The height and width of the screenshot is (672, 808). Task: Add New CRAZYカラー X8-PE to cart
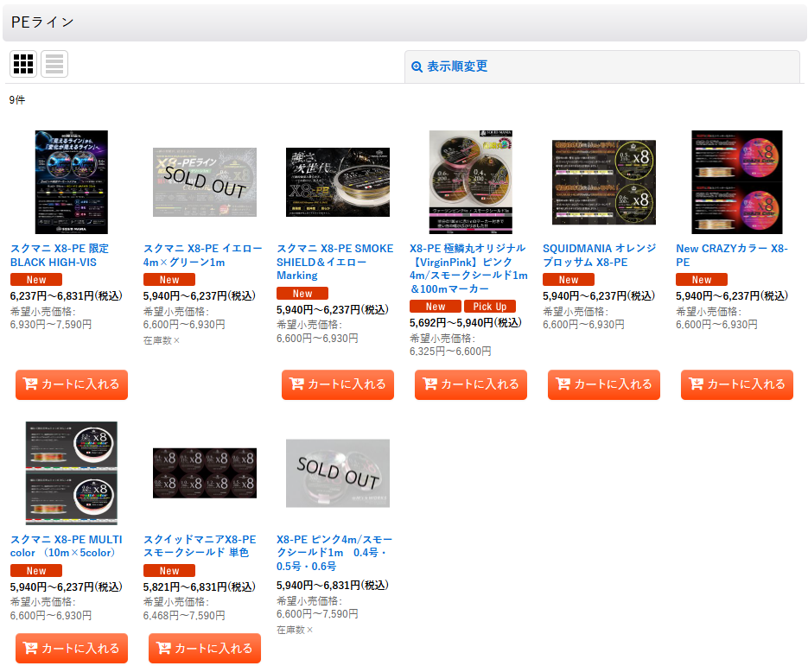point(737,384)
